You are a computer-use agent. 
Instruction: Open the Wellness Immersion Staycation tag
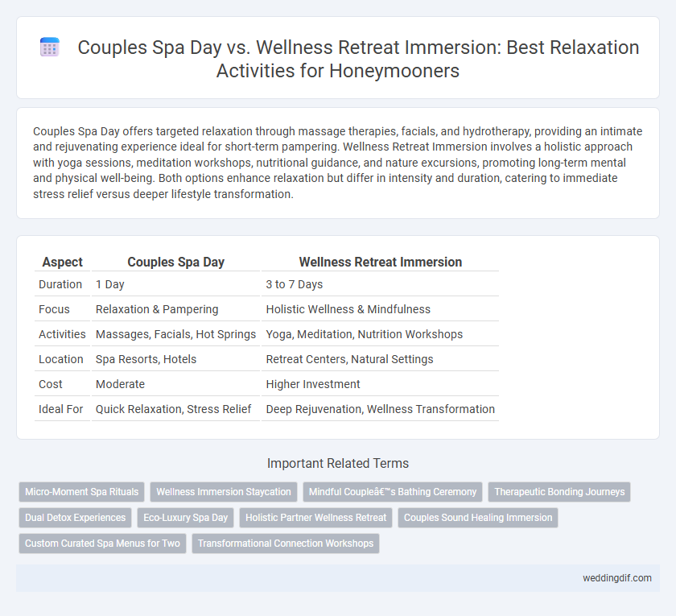click(224, 492)
